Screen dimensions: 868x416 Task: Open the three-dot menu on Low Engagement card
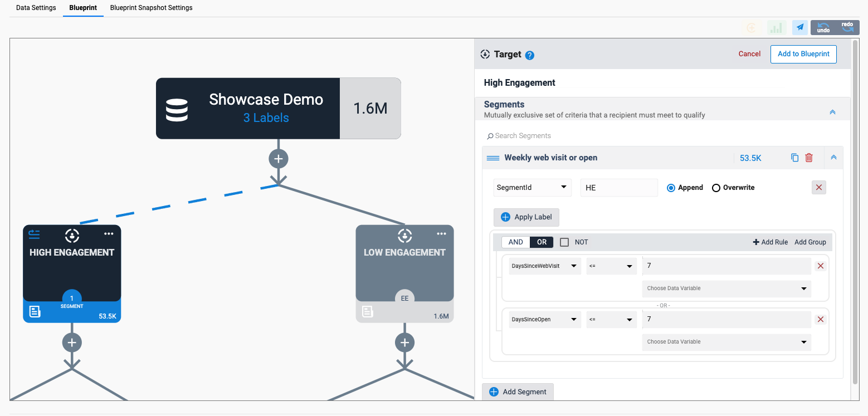(441, 234)
